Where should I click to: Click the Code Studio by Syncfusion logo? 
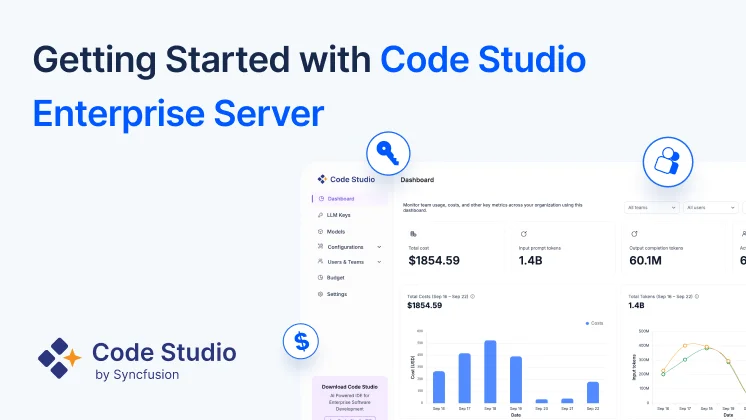pyautogui.click(x=137, y=359)
